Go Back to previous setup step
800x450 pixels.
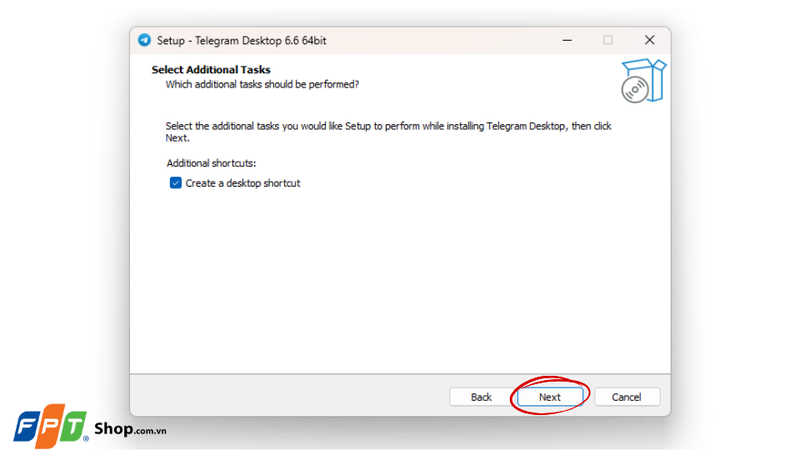[481, 397]
